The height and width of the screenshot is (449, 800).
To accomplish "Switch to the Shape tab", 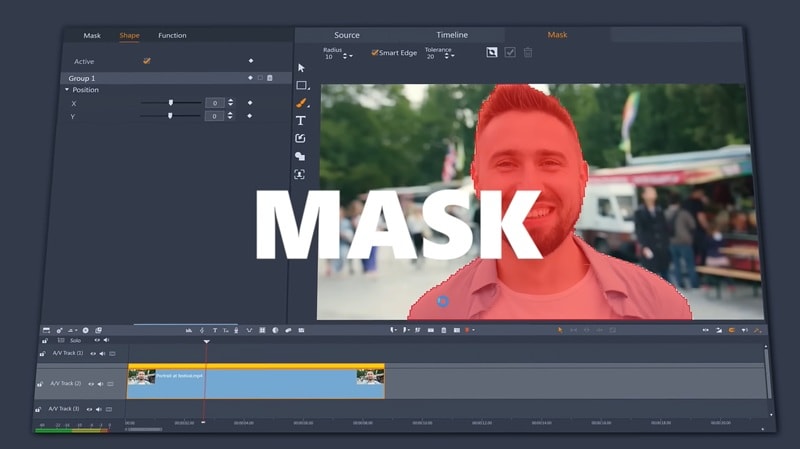I will 130,35.
